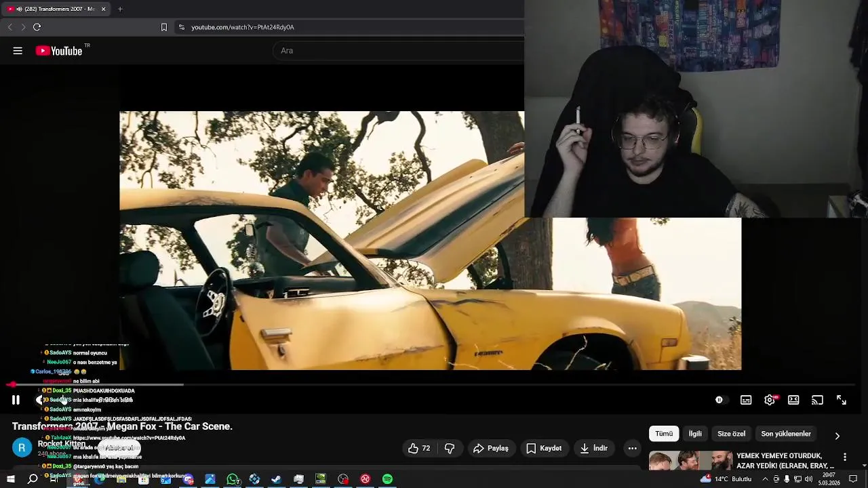View site info icon beside the URL
This screenshot has width=868, height=488.
pos(181,27)
